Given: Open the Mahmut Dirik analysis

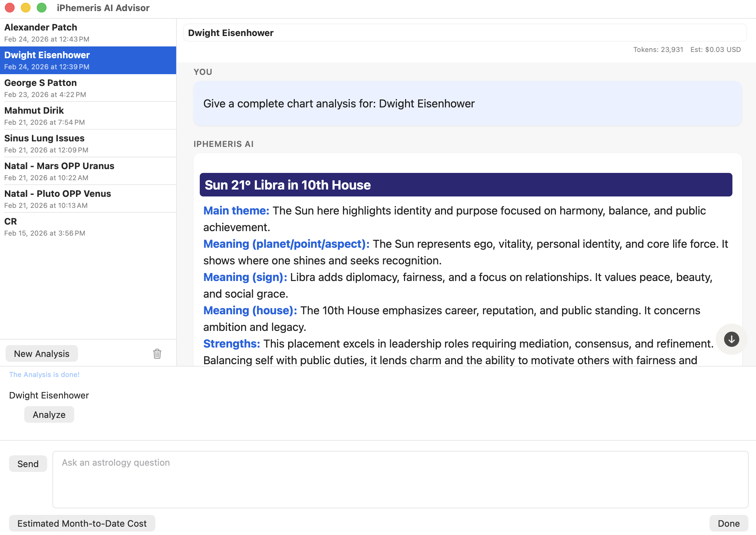Looking at the screenshot, I should (88, 116).
